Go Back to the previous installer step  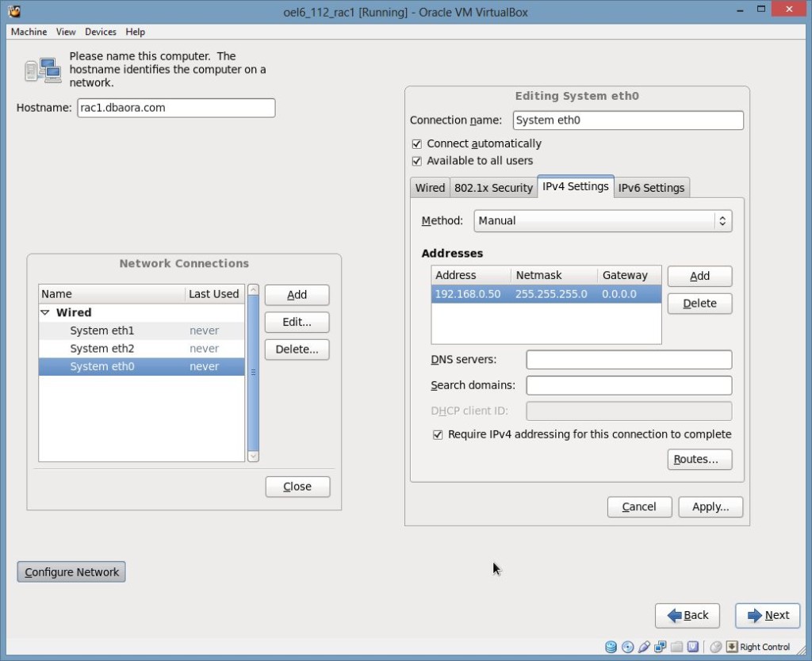pyautogui.click(x=688, y=616)
